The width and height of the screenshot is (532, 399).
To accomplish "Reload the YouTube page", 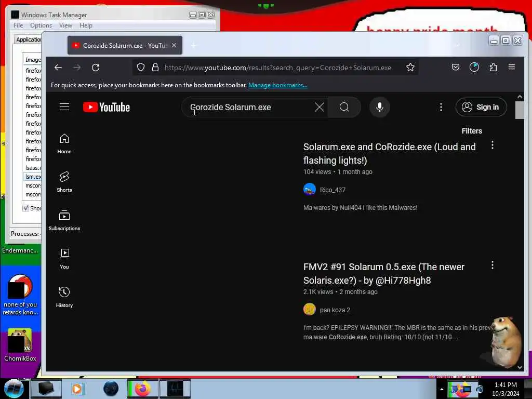I will tap(96, 68).
